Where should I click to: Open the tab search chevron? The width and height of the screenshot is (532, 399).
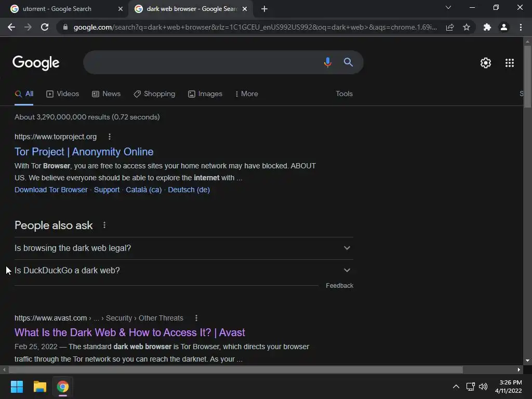448,7
